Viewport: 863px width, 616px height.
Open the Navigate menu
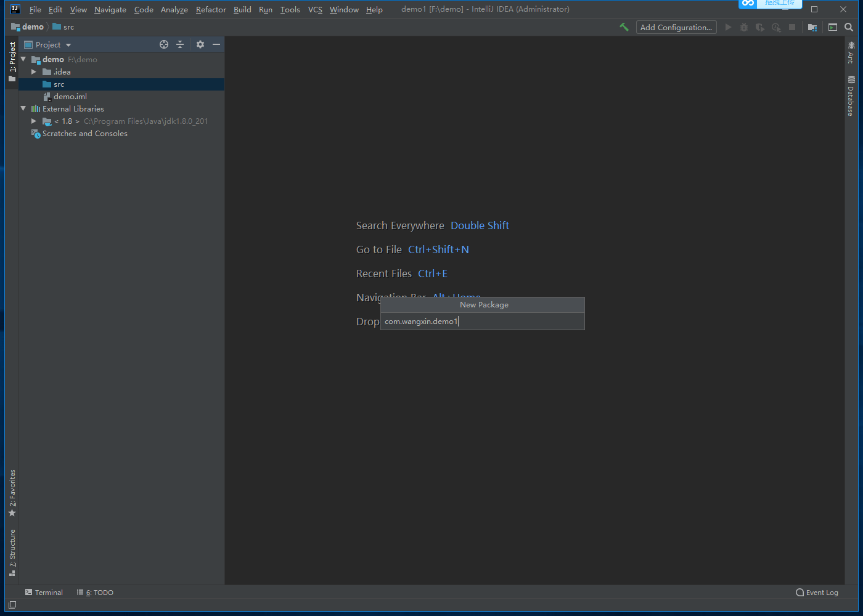pyautogui.click(x=110, y=9)
